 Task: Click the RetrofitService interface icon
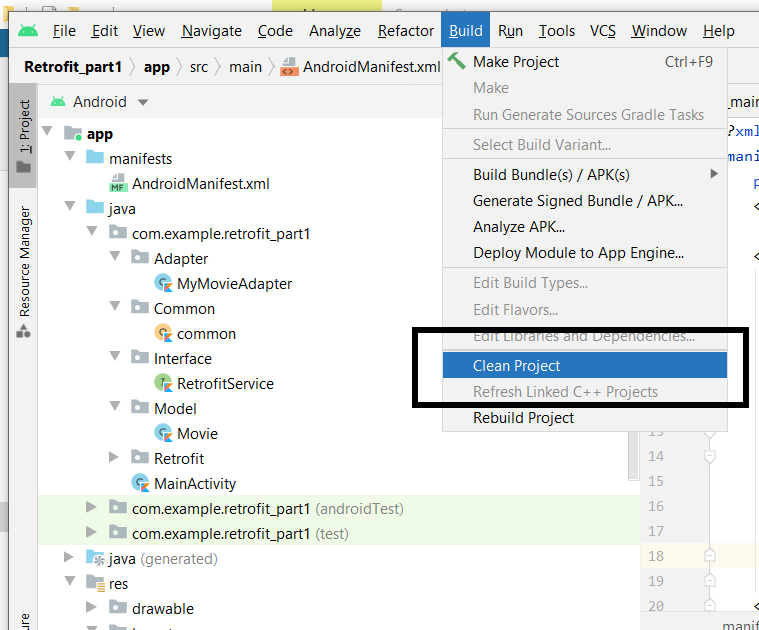tap(163, 384)
